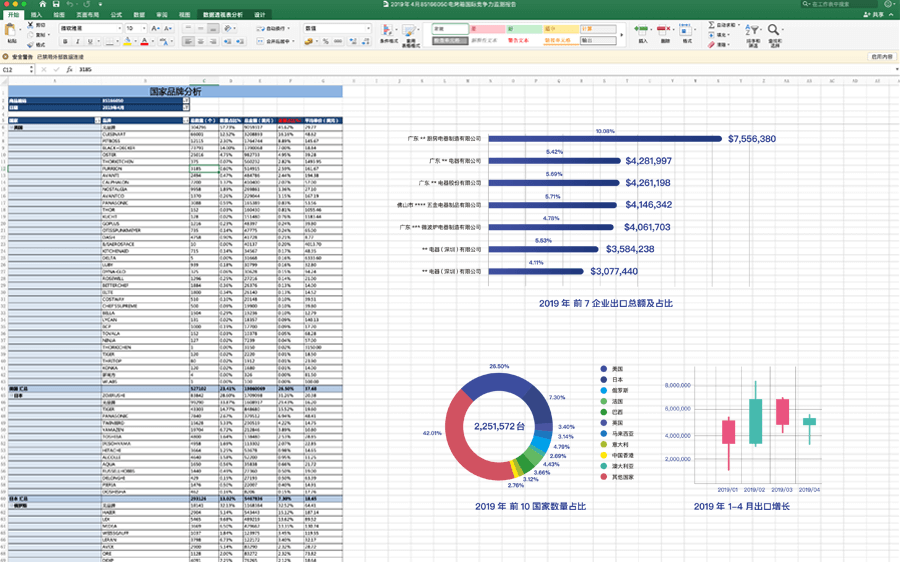Open the 数据透视表分析 ribbon tab
This screenshot has height=562, width=900.
pos(221,16)
